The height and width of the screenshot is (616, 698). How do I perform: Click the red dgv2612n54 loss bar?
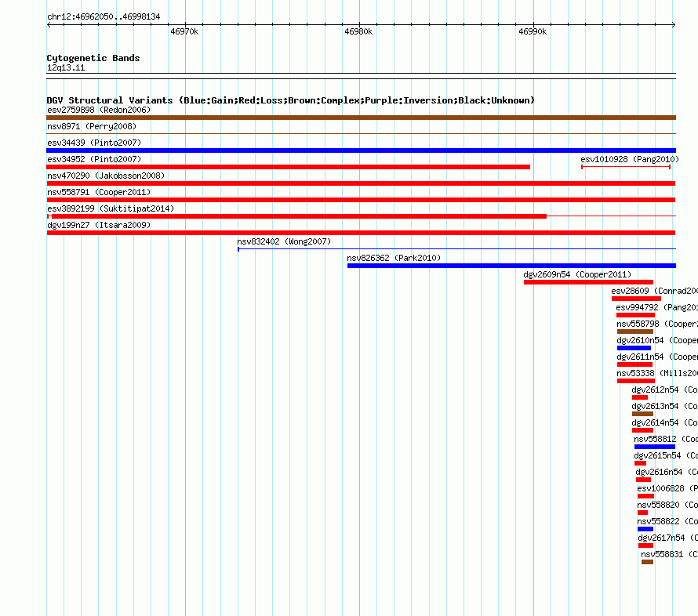640,397
